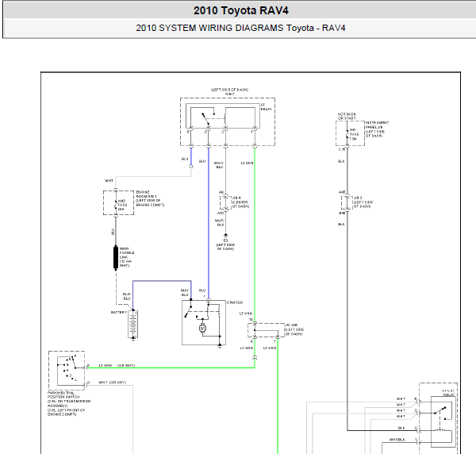Click the 'MAIN FUSIBLE LINK' label
The image size is (476, 454).
(x=127, y=257)
